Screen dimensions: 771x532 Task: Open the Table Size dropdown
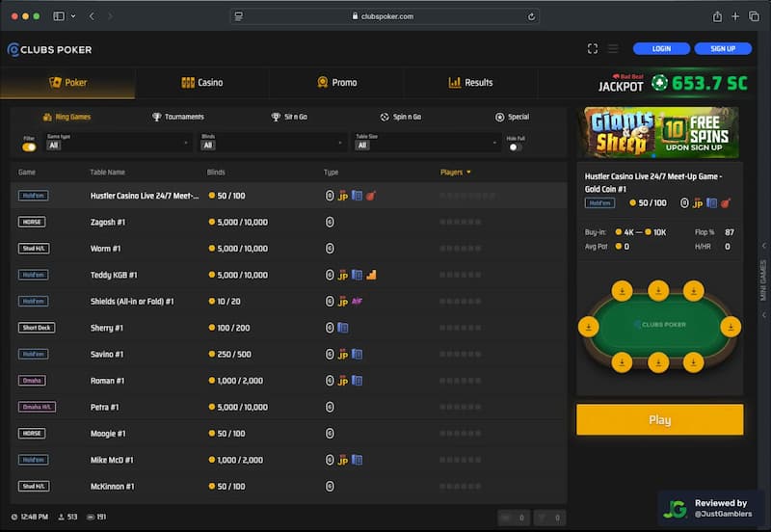[427, 143]
